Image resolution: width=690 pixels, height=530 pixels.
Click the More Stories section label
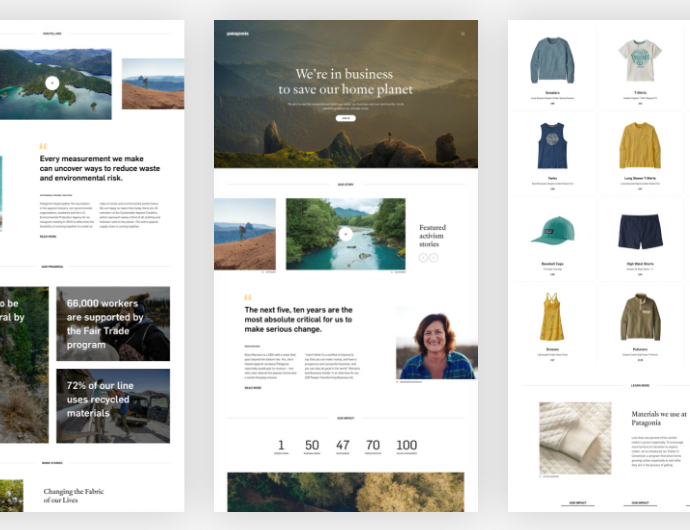pyautogui.click(x=52, y=463)
